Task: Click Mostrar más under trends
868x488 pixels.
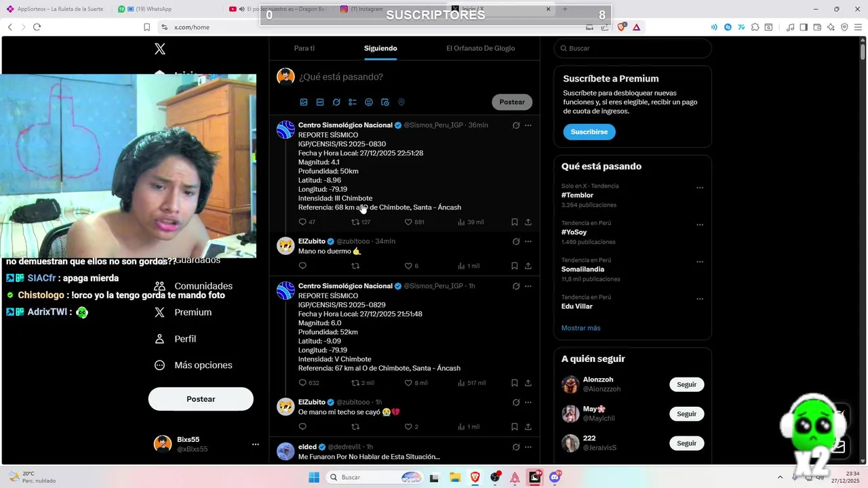Action: tap(580, 328)
